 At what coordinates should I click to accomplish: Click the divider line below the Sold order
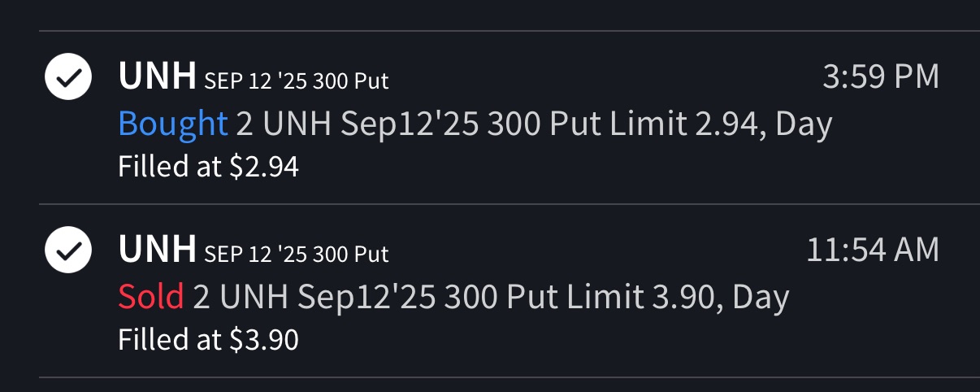point(509,377)
